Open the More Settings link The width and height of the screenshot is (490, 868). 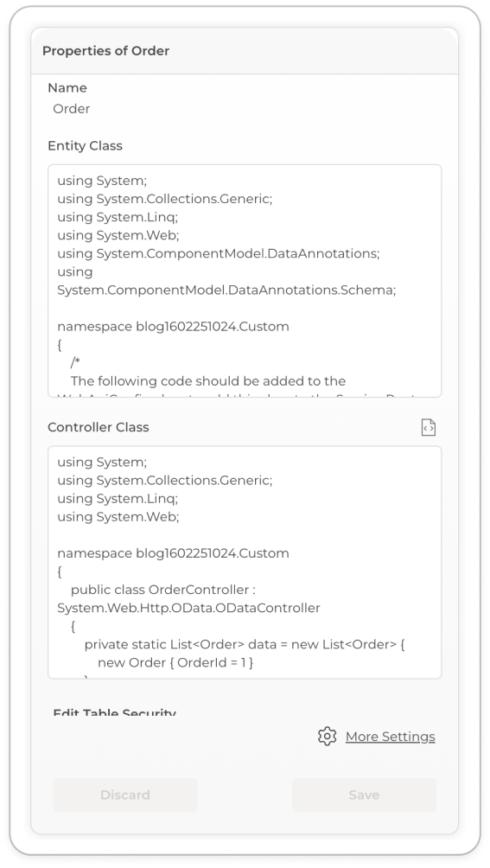tap(390, 737)
